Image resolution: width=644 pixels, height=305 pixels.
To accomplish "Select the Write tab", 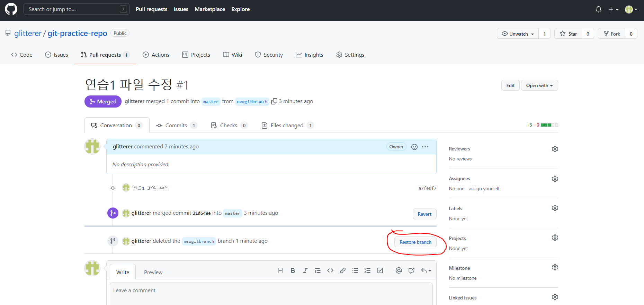I will [x=123, y=272].
